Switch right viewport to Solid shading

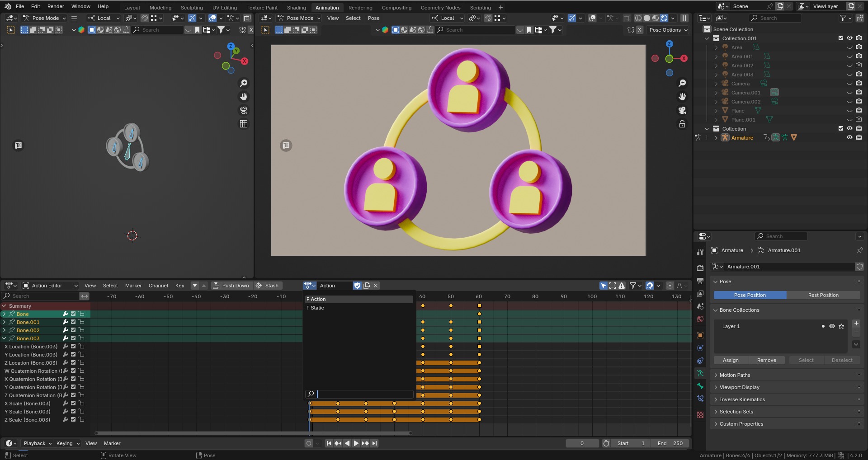click(647, 18)
